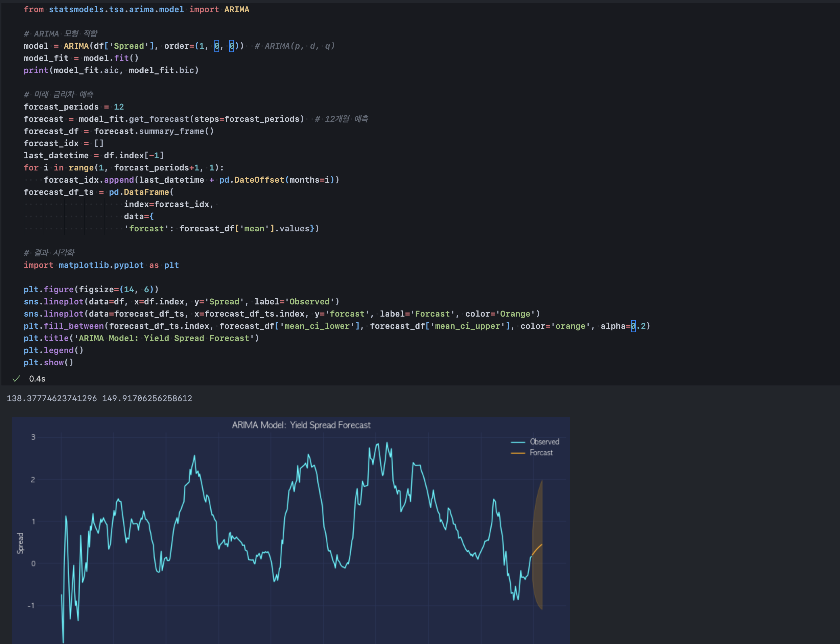
Task: Click the value 12 of forcast_periods
Action: tap(119, 107)
